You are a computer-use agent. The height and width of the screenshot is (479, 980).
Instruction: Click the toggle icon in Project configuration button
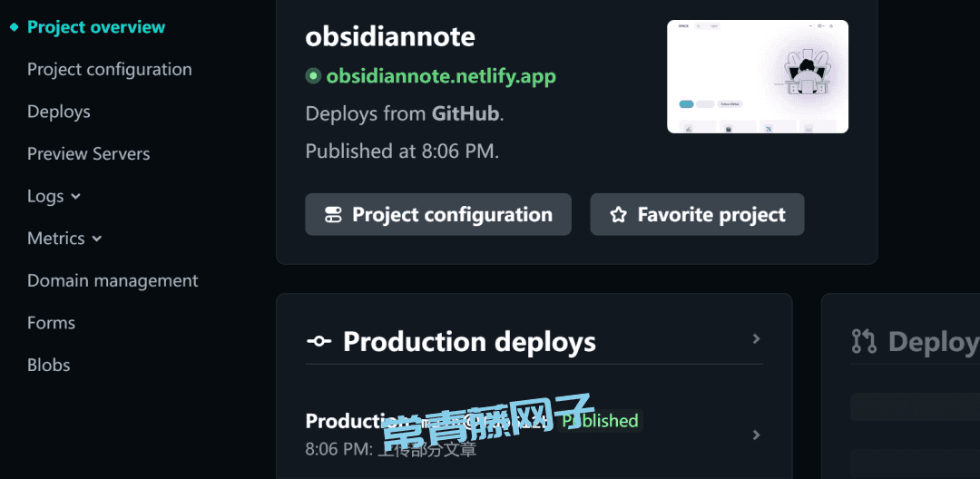coord(333,215)
